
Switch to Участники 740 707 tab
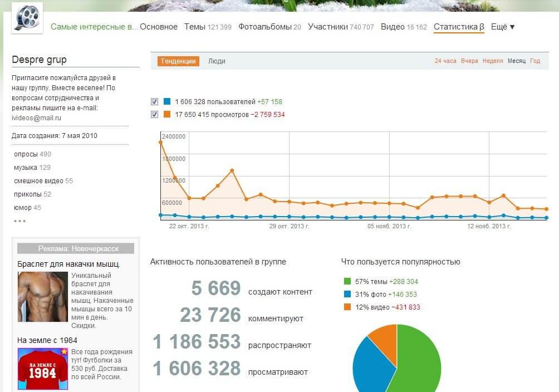coord(341,27)
